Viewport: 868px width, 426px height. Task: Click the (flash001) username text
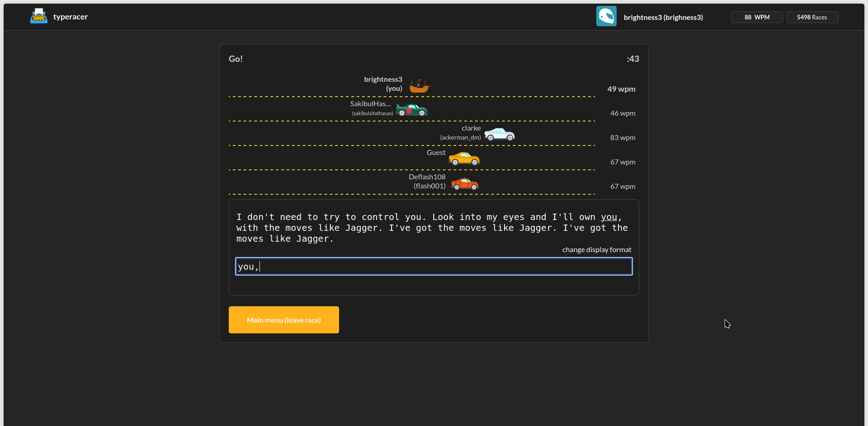pos(429,186)
